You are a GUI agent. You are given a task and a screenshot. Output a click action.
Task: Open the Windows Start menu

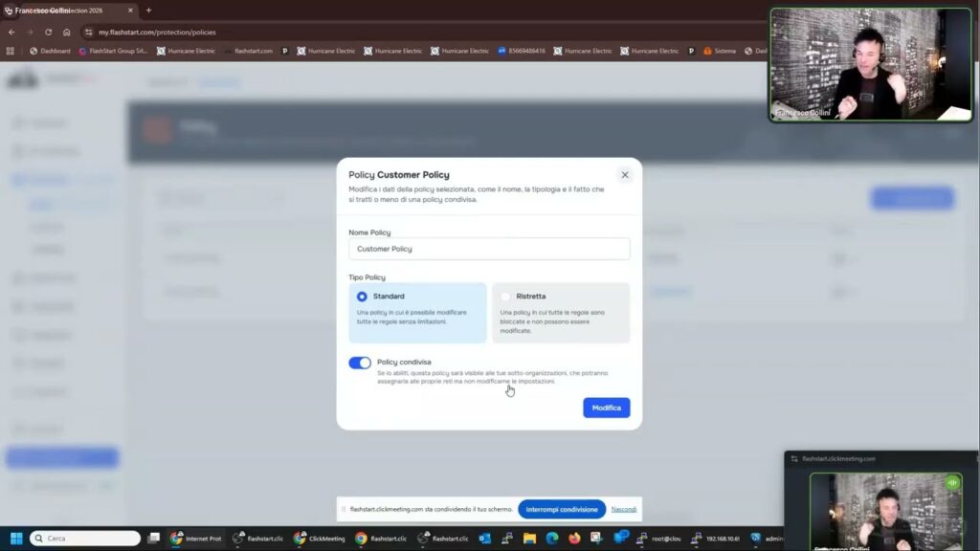click(16, 538)
